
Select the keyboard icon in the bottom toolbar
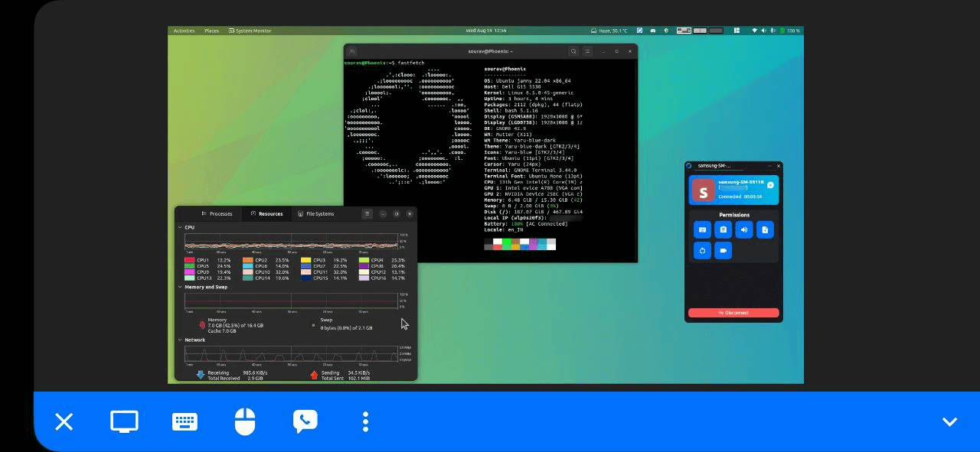[185, 421]
